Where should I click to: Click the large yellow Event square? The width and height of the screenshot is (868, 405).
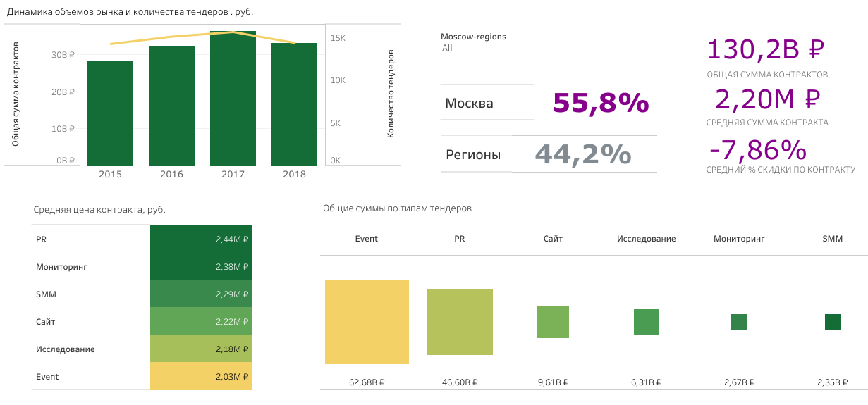coord(367,322)
